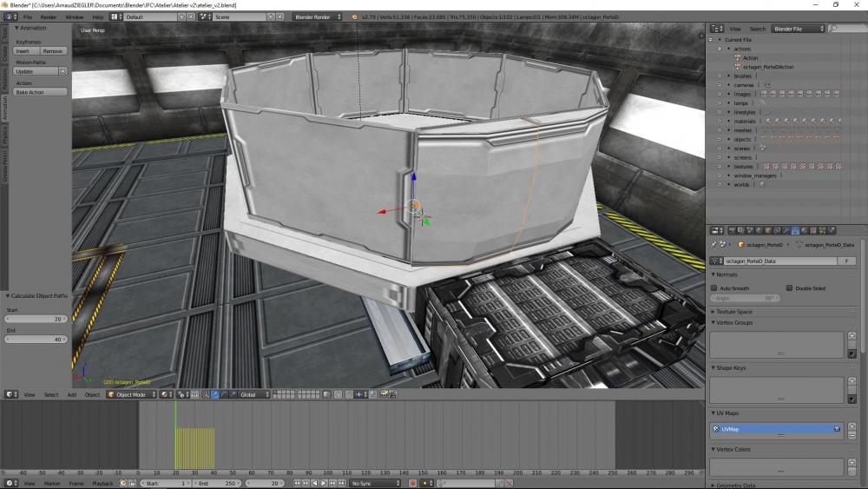
Task: Collapse the Normals panel
Action: [713, 274]
